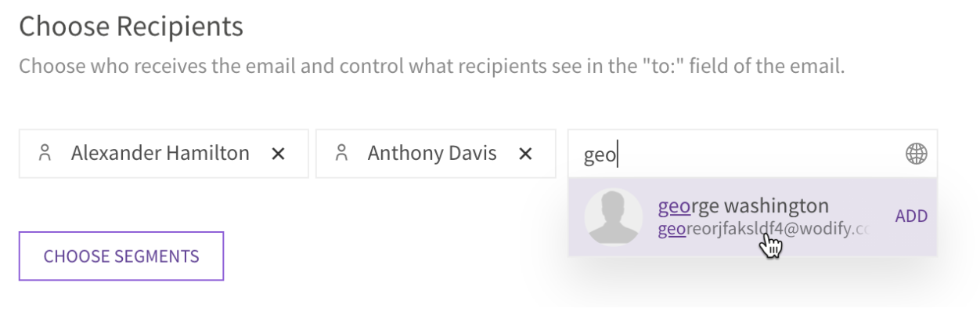Add george washington with the ADD link
The width and height of the screenshot is (980, 312).
911,216
